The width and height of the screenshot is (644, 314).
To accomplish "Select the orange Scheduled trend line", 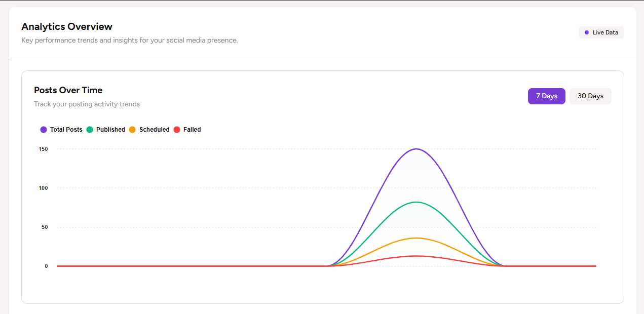I will [416, 238].
